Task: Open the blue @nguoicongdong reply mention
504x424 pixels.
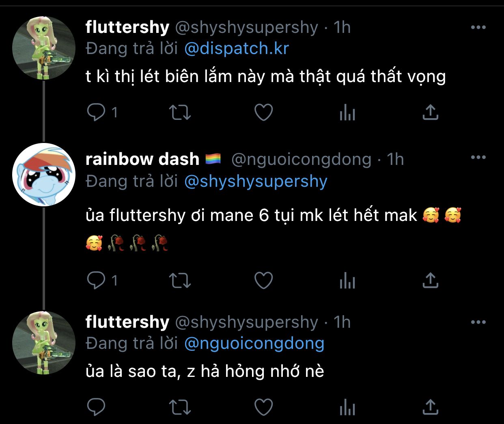Action: pyautogui.click(x=254, y=344)
